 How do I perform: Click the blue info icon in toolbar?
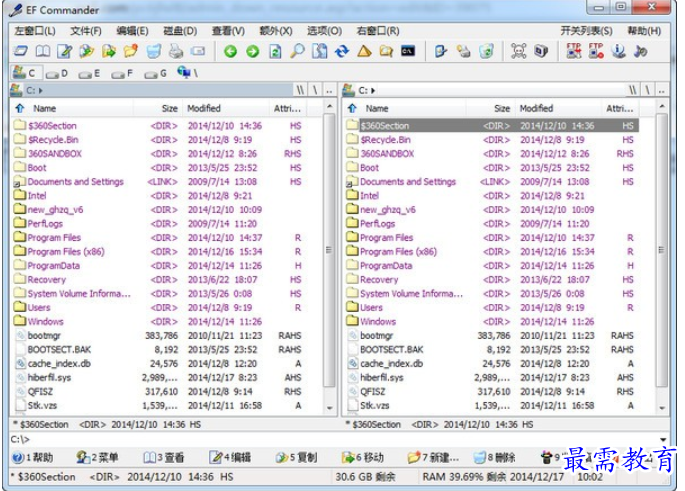pos(618,52)
